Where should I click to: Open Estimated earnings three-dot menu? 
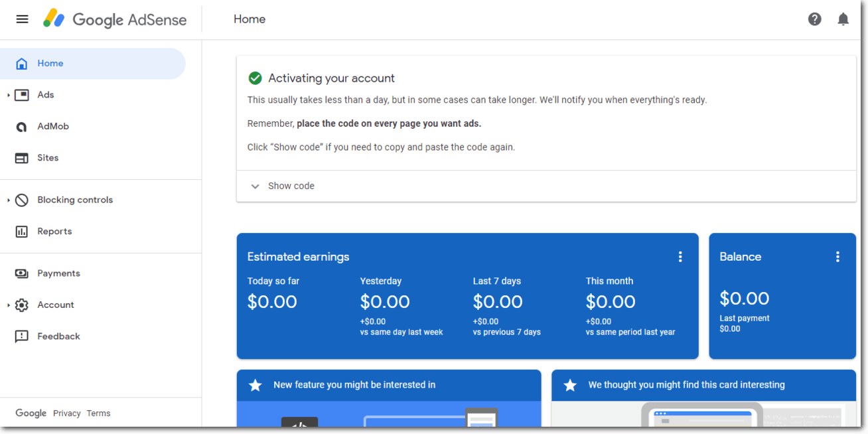coord(680,257)
